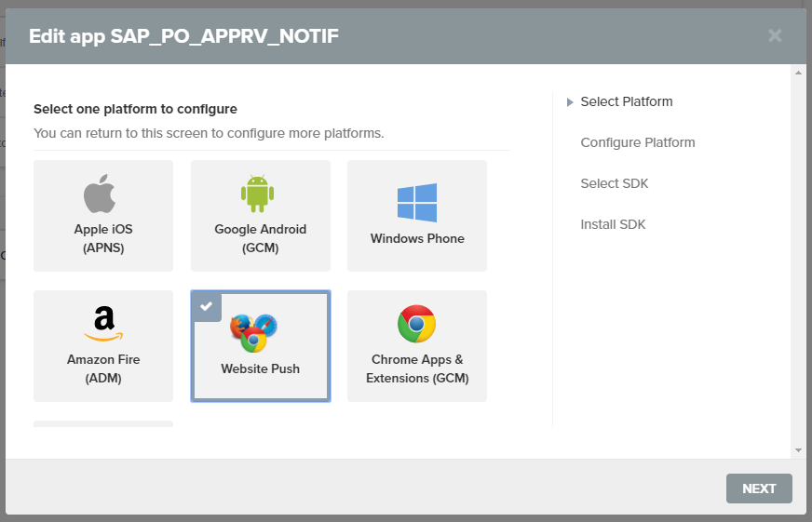Click the Website Push label text
This screenshot has height=522, width=812.
(260, 368)
